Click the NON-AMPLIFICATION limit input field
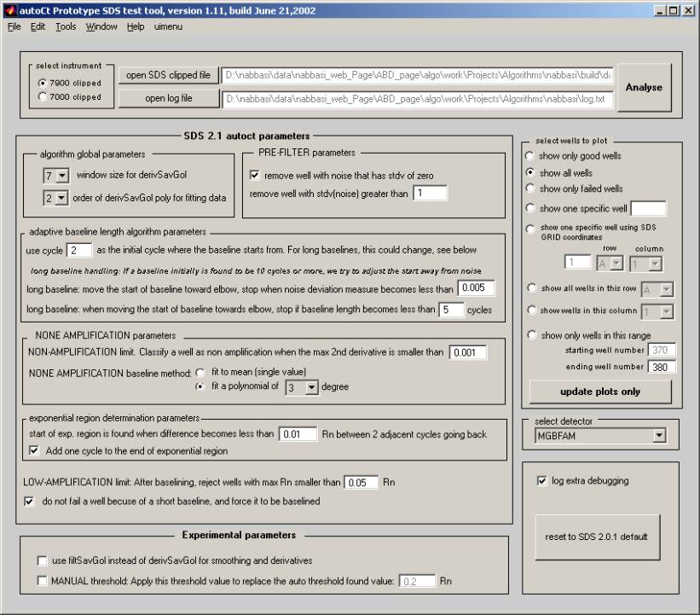 click(467, 352)
